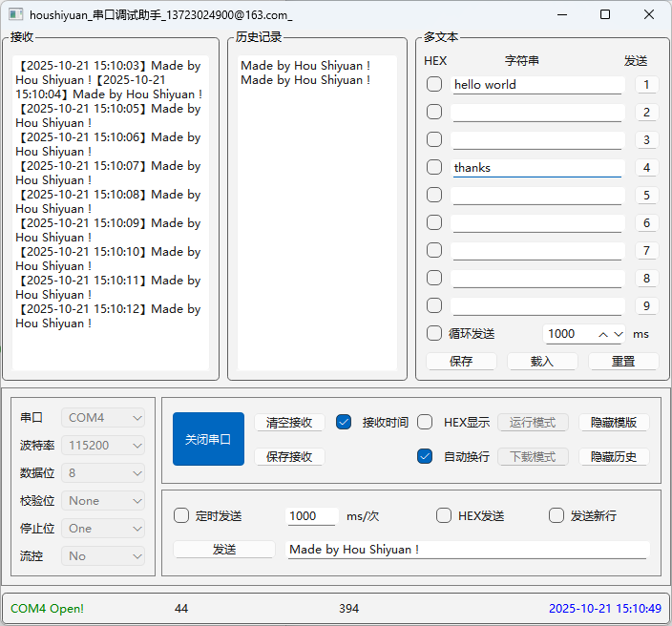Screen dimensions: 672x626
Task: Click the second history entry 'Made by Hou Shiyuan !'
Action: (x=305, y=80)
